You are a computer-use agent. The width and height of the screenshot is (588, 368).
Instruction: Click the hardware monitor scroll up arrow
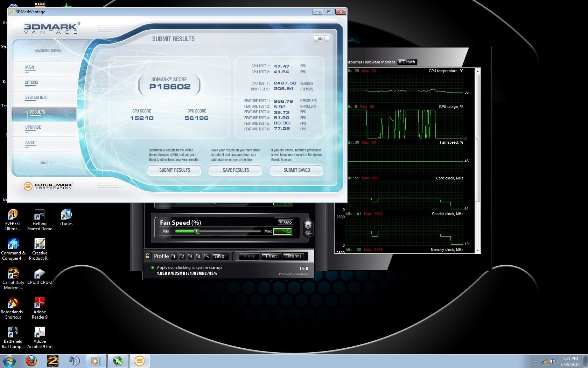[478, 71]
